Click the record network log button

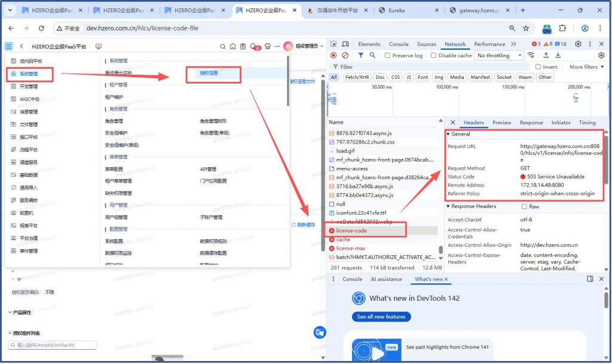click(333, 56)
